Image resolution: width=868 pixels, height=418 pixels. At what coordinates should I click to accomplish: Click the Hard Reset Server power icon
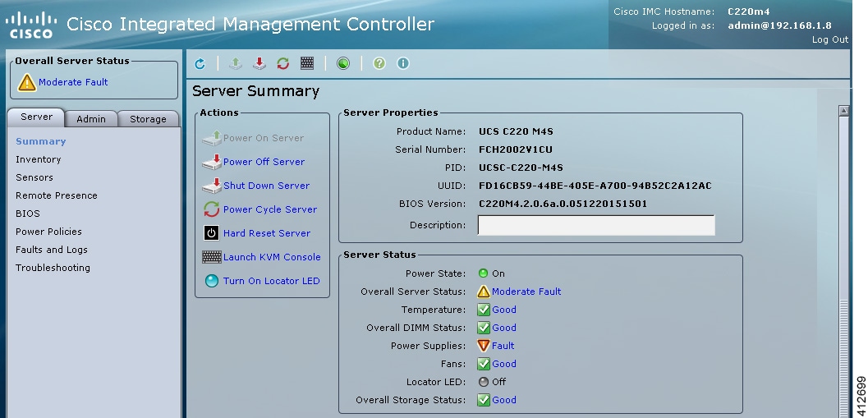(x=212, y=233)
